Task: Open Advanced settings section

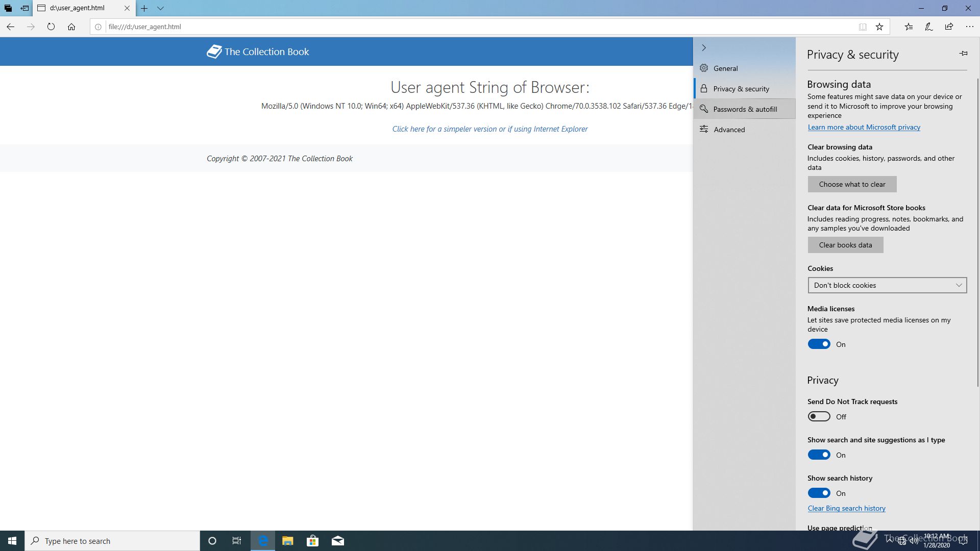Action: coord(744,130)
